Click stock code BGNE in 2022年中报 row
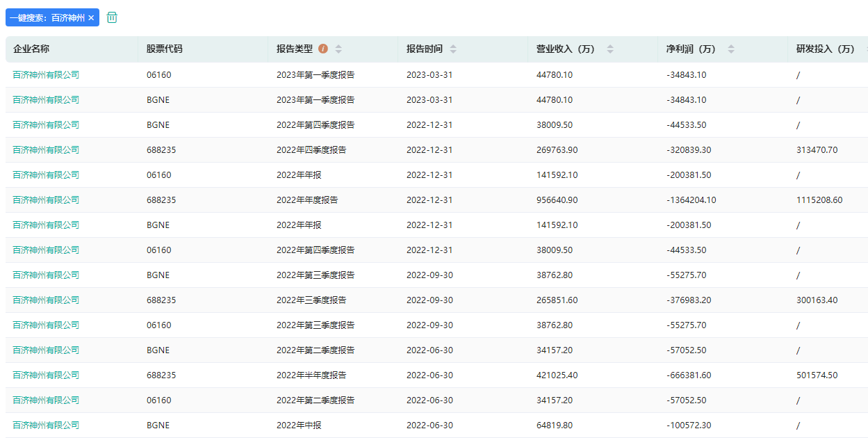868x438 pixels. pos(158,425)
